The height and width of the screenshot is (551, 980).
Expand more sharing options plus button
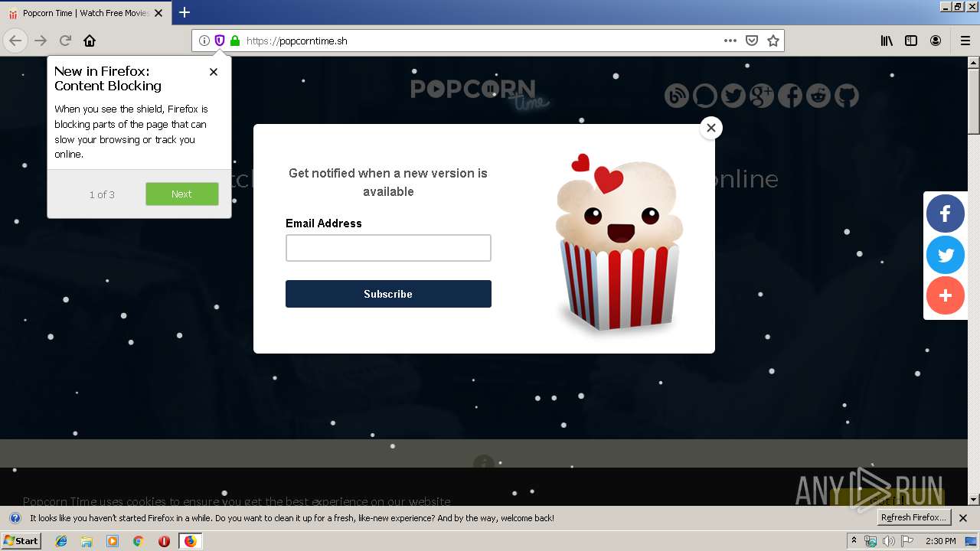[946, 295]
